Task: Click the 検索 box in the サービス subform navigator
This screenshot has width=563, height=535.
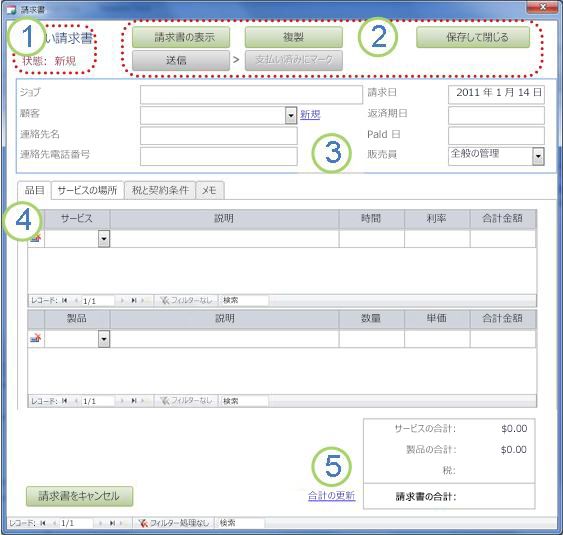Action: point(245,300)
